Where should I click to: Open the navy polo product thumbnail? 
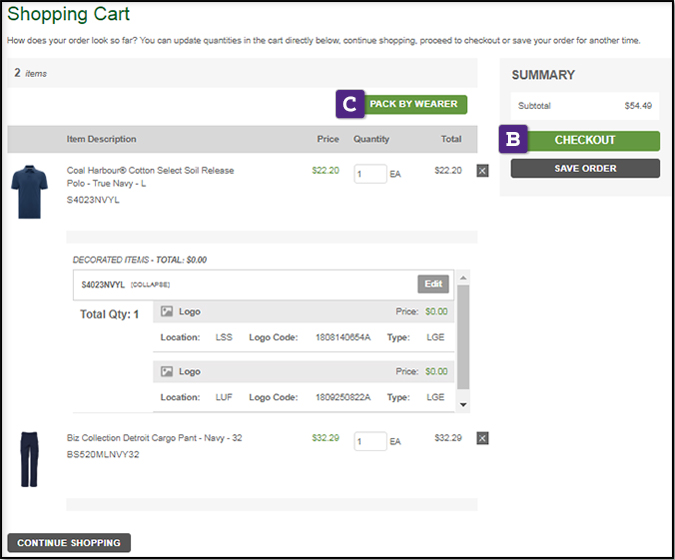click(x=29, y=192)
